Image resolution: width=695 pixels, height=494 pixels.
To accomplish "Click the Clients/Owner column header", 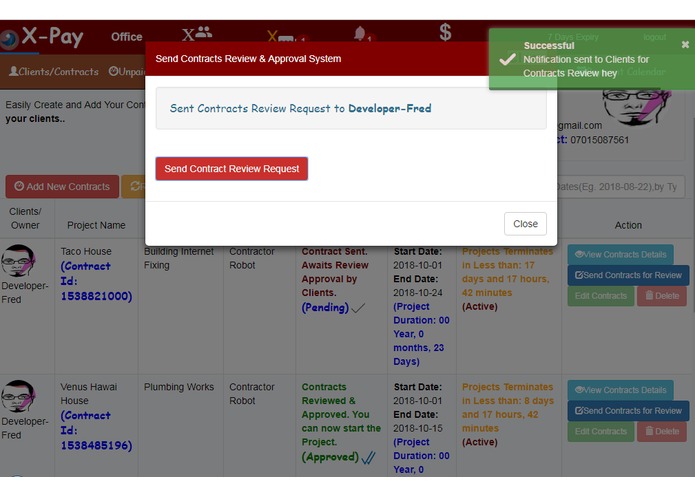I will click(25, 218).
